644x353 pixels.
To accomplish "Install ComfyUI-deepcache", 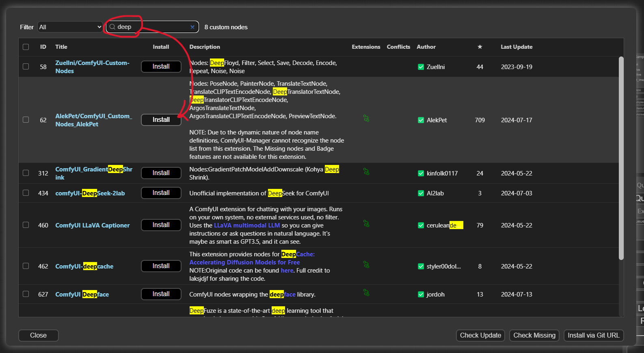I will pyautogui.click(x=161, y=266).
